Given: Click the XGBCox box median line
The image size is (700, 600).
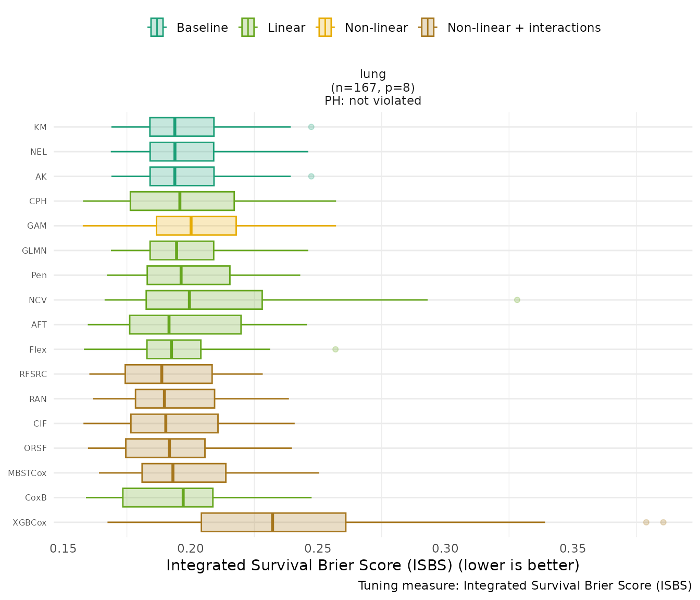Looking at the screenshot, I should pos(272,522).
